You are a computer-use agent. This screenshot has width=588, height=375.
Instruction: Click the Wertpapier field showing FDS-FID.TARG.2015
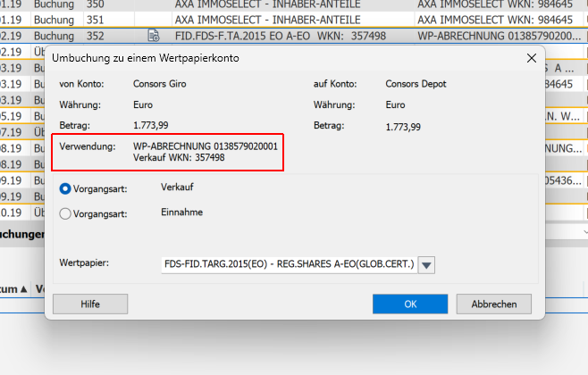click(288, 265)
